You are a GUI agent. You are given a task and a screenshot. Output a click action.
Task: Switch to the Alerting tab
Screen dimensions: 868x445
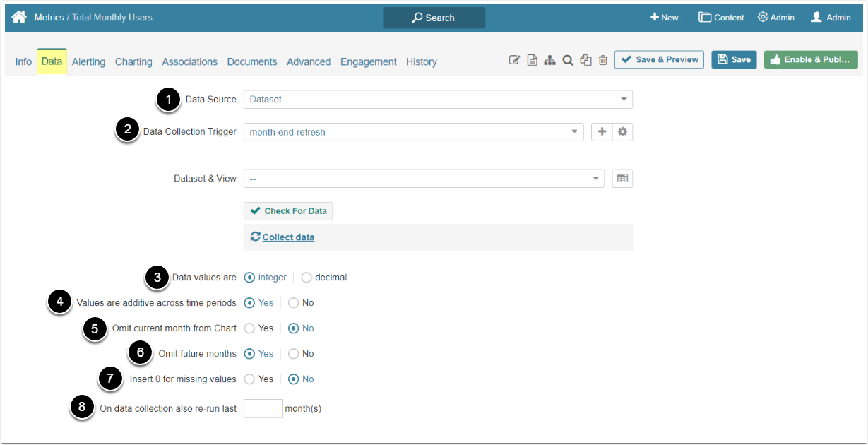point(88,62)
